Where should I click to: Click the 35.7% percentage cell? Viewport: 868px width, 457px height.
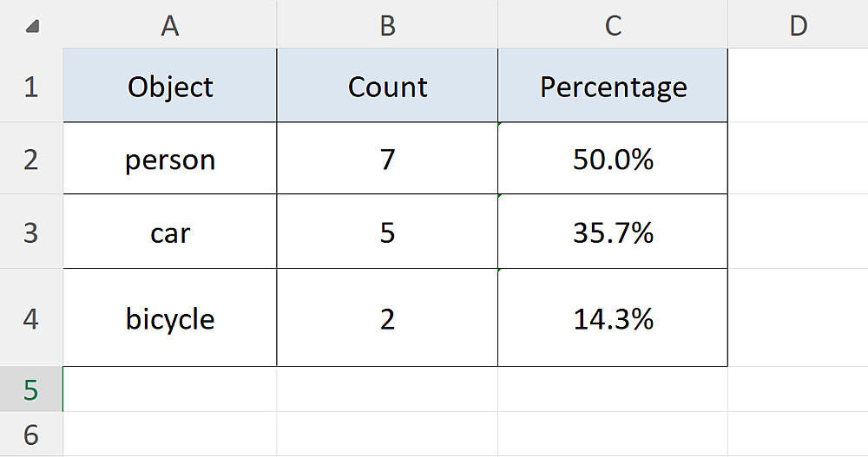pos(613,232)
